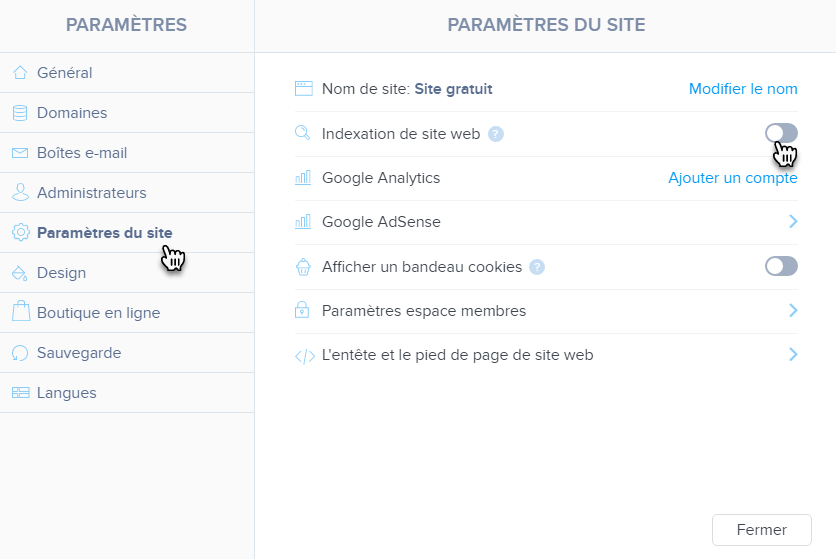
Task: Expand L'entête et le pied de page arrow
Action: [x=793, y=354]
